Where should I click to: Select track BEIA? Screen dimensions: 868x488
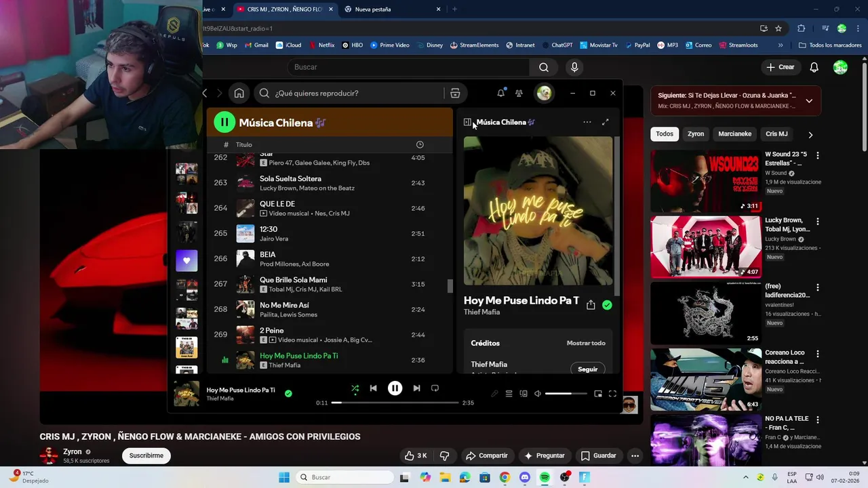[330, 259]
